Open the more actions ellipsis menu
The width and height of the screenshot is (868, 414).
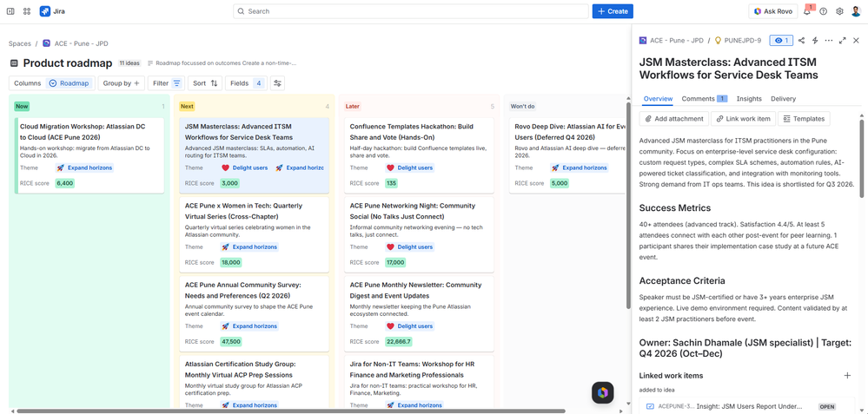[x=829, y=40]
